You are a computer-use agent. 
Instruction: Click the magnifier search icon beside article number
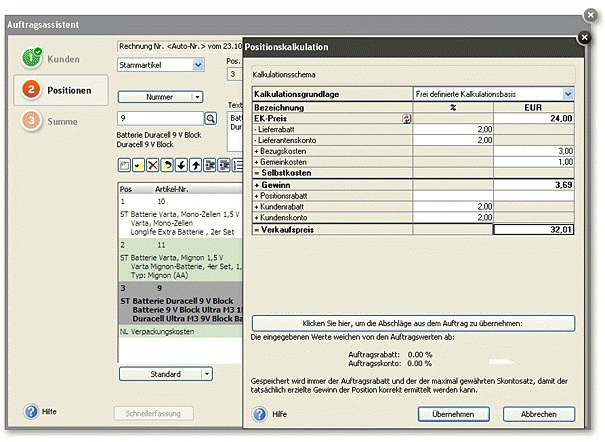coord(211,118)
